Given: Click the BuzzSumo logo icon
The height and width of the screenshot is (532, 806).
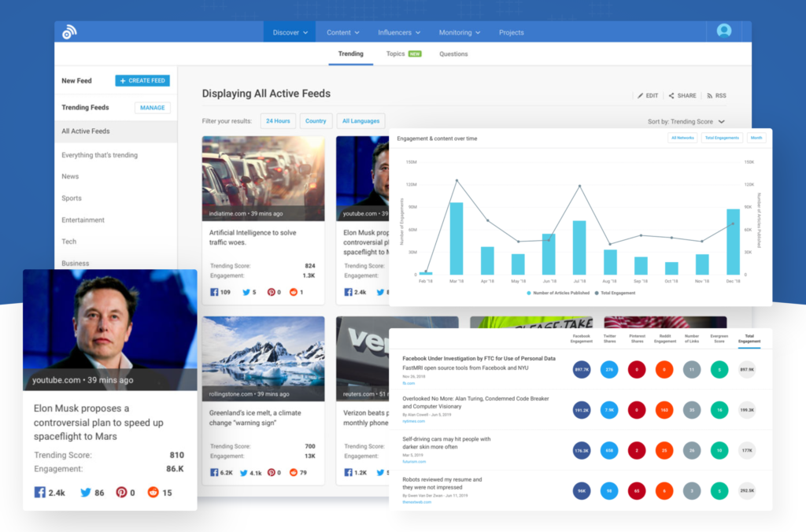Looking at the screenshot, I should coord(69,31).
